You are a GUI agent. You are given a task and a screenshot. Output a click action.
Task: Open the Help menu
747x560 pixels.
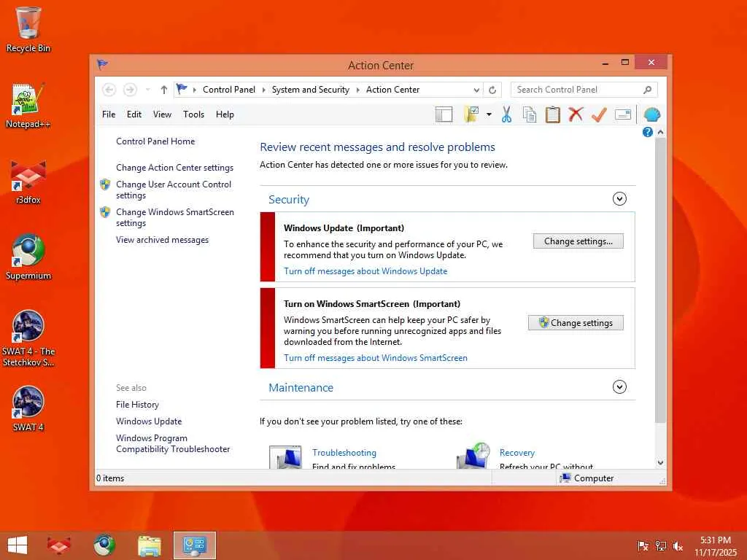tap(225, 114)
